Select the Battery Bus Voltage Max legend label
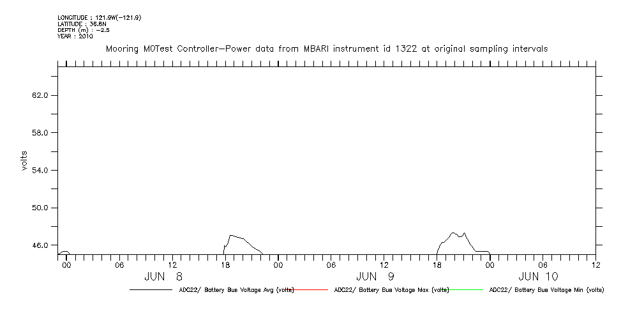The height and width of the screenshot is (322, 644). (391, 290)
